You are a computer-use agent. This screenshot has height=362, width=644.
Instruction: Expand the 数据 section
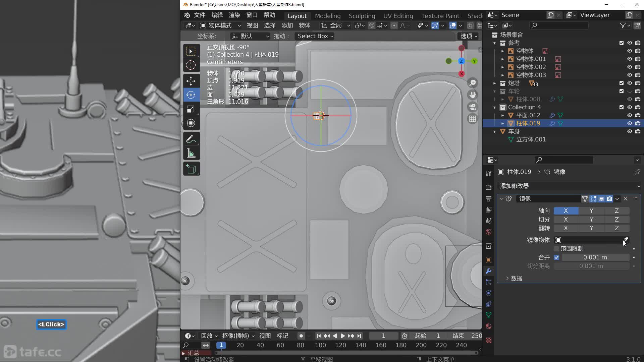(x=513, y=279)
